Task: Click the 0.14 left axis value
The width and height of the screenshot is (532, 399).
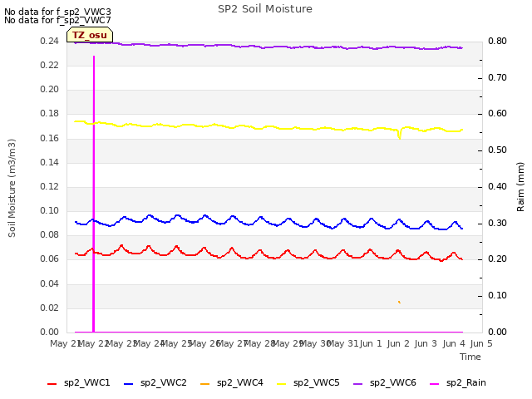Action: pos(50,163)
